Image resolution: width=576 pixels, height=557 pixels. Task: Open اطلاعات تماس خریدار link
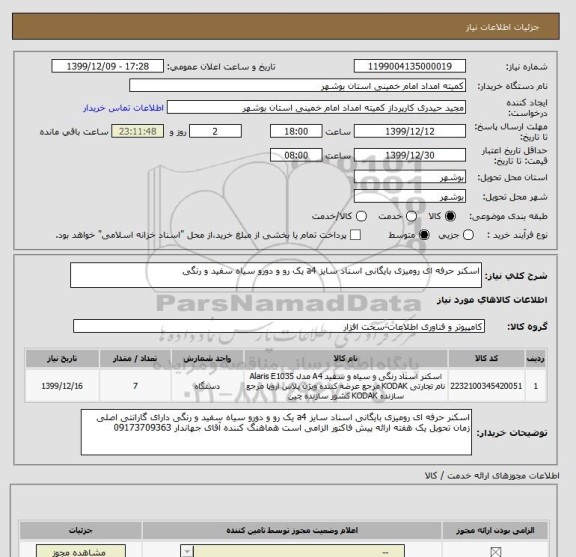(x=123, y=108)
